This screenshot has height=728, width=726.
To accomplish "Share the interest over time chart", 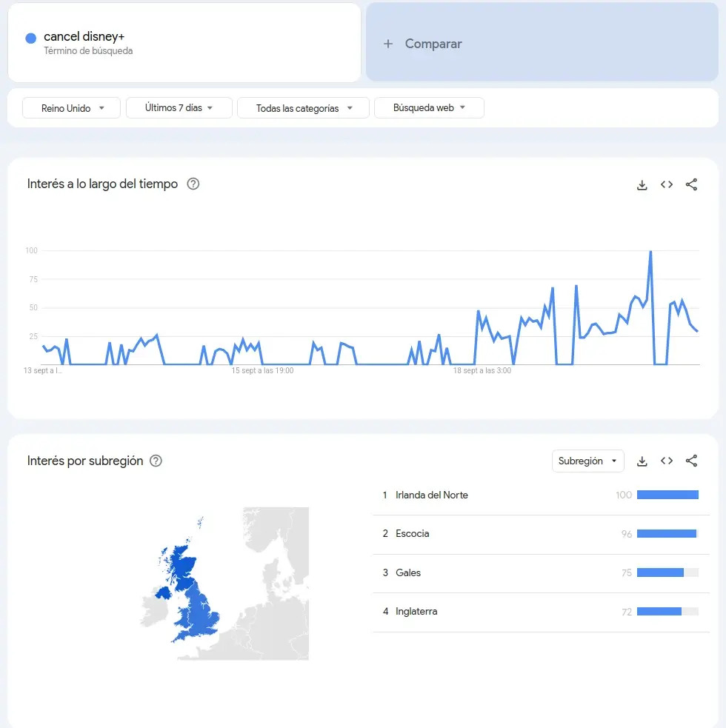I will click(x=691, y=185).
